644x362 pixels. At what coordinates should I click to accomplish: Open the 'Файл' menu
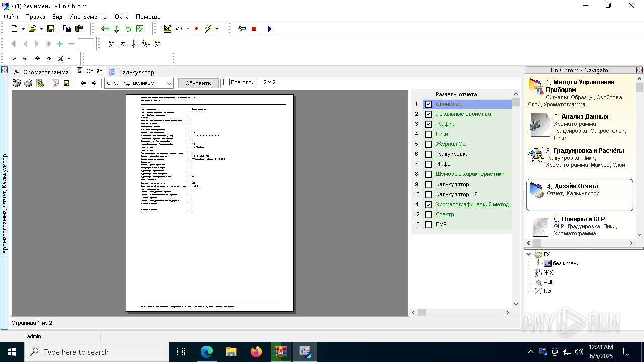pos(11,17)
